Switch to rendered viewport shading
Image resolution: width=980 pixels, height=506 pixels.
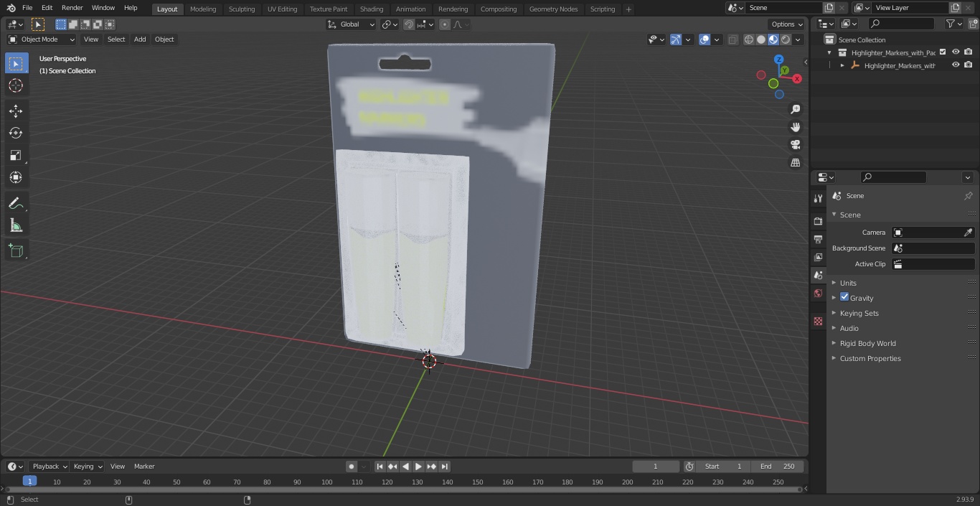pos(786,39)
